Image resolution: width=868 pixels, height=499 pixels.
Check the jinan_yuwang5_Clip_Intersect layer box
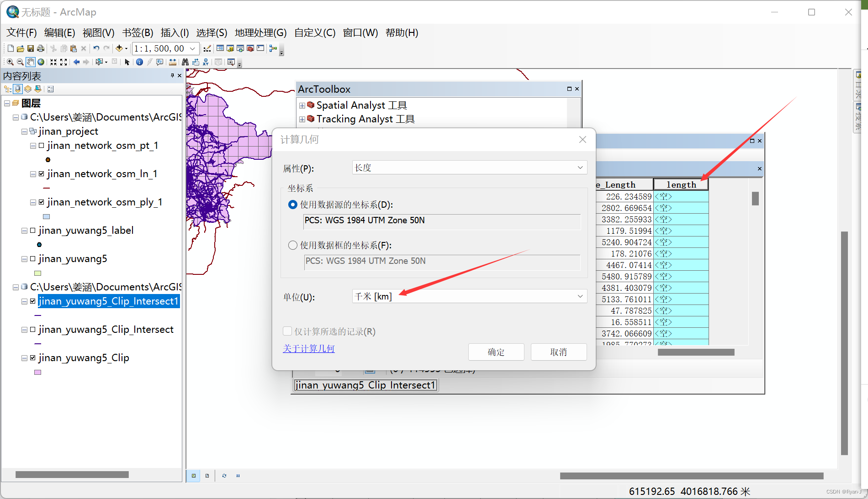(33, 330)
